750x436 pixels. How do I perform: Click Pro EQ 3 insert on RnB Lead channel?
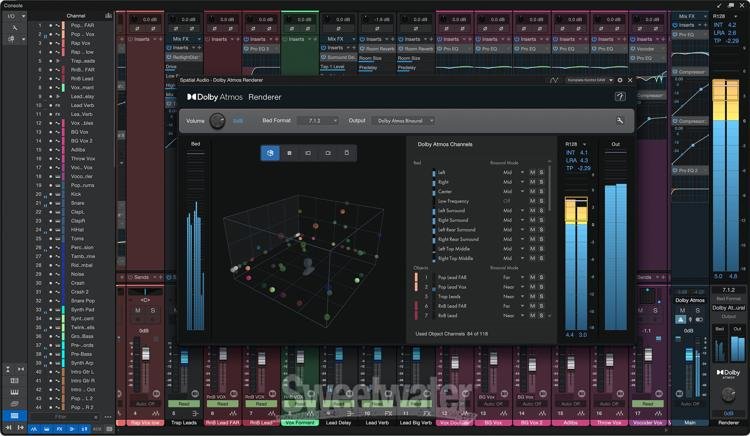click(260, 49)
